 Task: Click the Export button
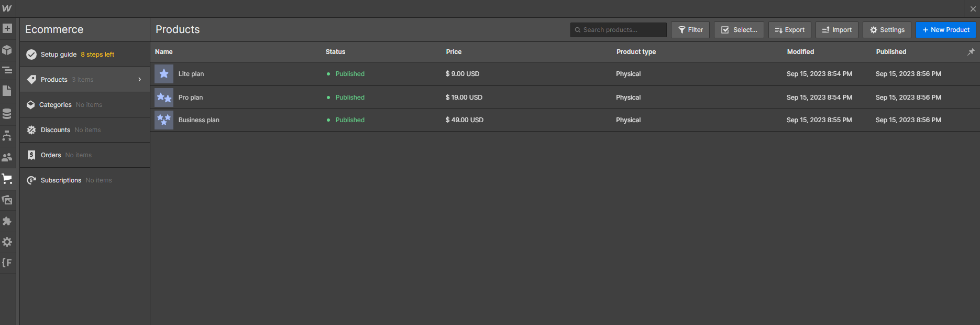[790, 30]
